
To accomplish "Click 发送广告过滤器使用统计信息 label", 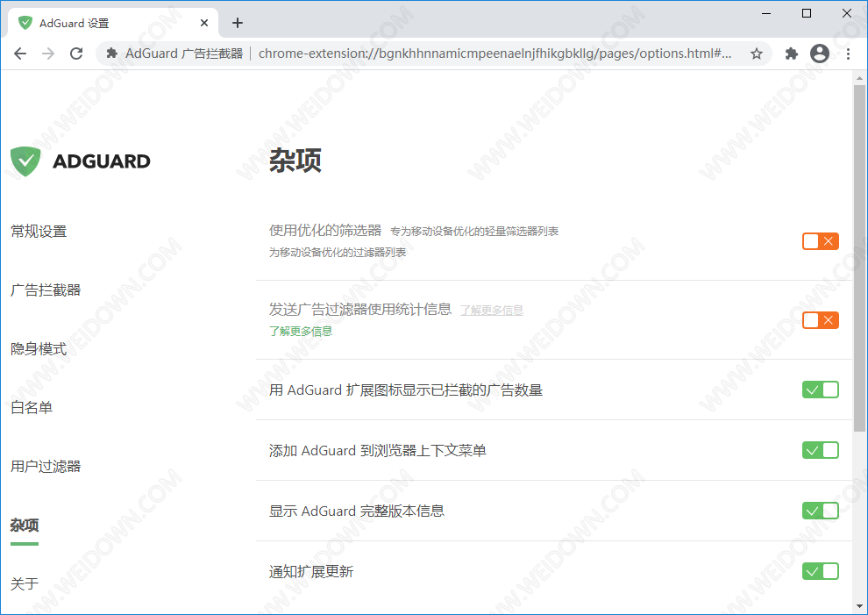I will [x=360, y=309].
